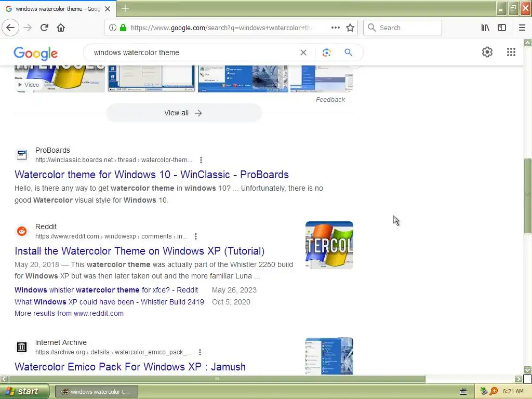The height and width of the screenshot is (399, 532).
Task: Open the Reddit result Watercolor thumbnail
Action: [329, 245]
